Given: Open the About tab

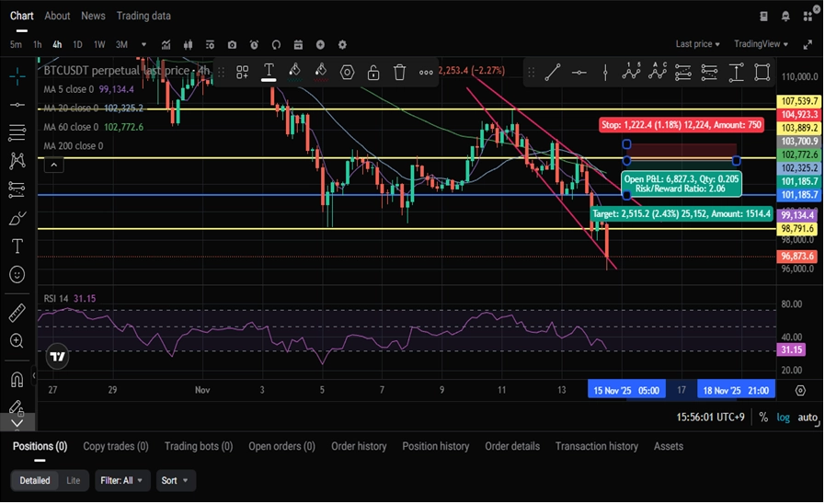Looking at the screenshot, I should [x=57, y=16].
